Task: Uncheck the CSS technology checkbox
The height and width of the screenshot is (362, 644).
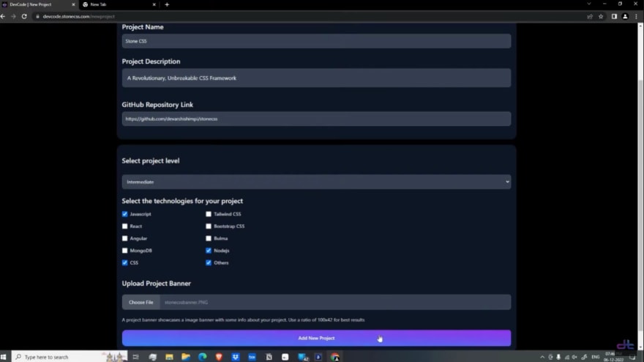Action: (x=125, y=262)
